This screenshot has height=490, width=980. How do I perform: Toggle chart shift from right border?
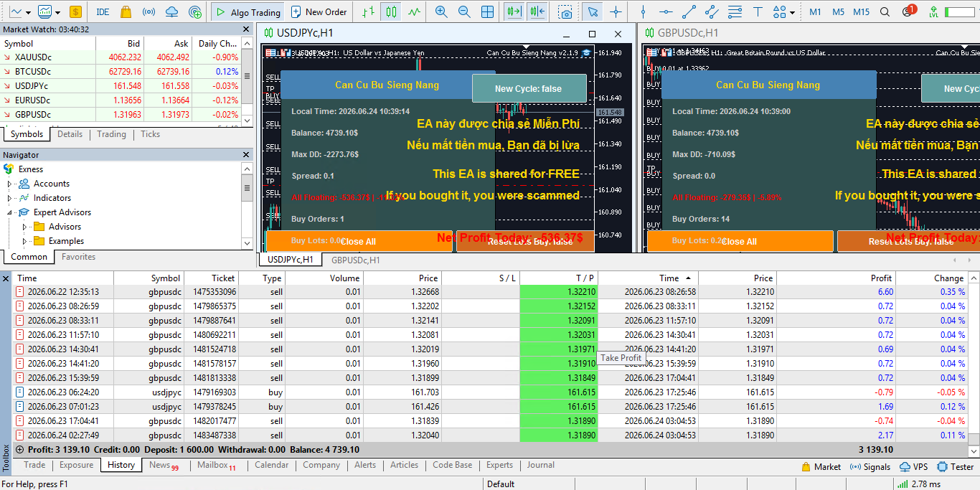pos(537,11)
